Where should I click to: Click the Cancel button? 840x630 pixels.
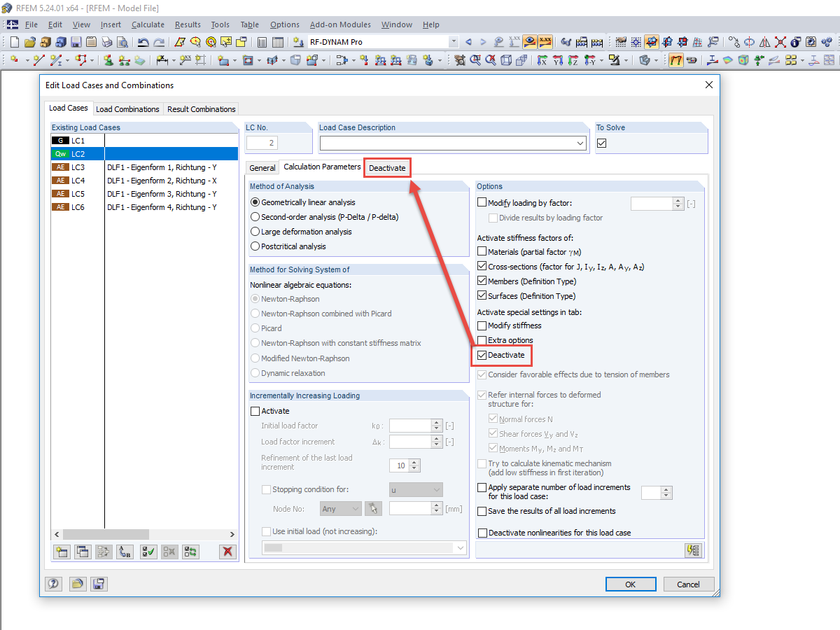point(688,584)
